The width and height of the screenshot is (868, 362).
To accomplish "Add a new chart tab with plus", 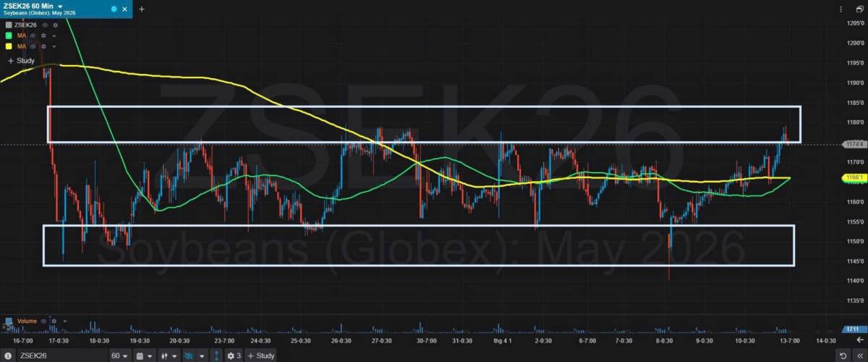I will pos(142,9).
